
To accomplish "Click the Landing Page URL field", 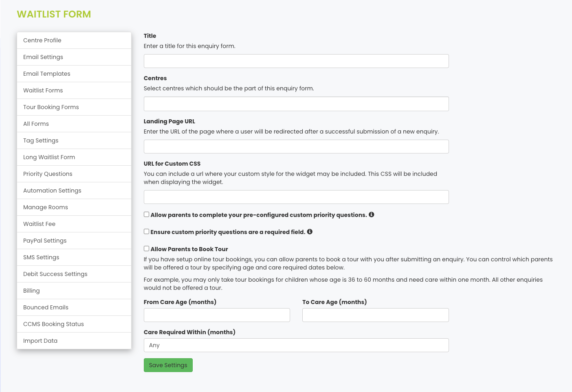I will click(296, 147).
